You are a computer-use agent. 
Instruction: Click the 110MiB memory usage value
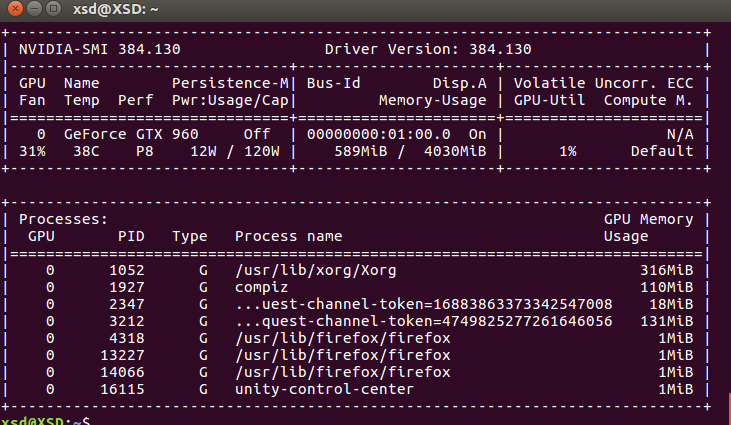tap(667, 288)
